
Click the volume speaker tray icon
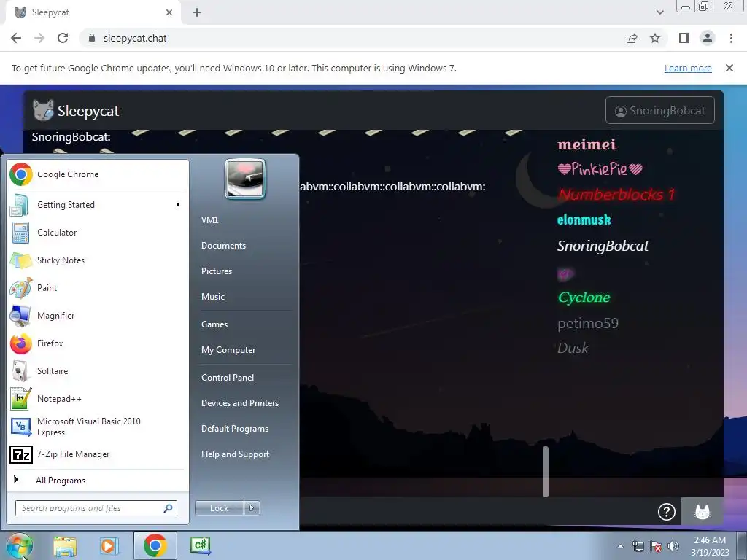pos(673,546)
